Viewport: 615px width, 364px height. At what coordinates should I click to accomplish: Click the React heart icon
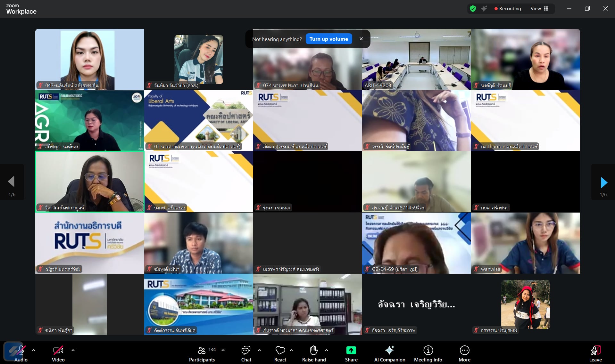point(280,351)
